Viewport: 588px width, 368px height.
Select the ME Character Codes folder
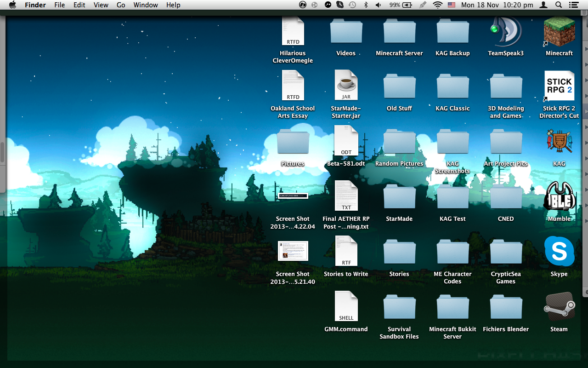click(452, 252)
